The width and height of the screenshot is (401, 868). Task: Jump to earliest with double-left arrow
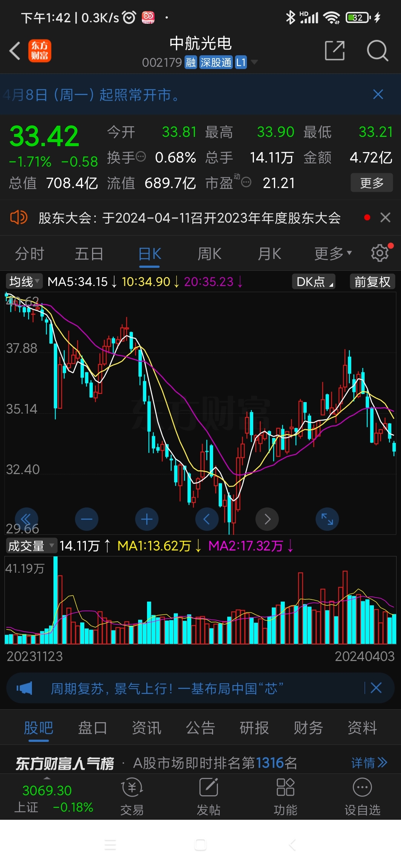tap(26, 519)
